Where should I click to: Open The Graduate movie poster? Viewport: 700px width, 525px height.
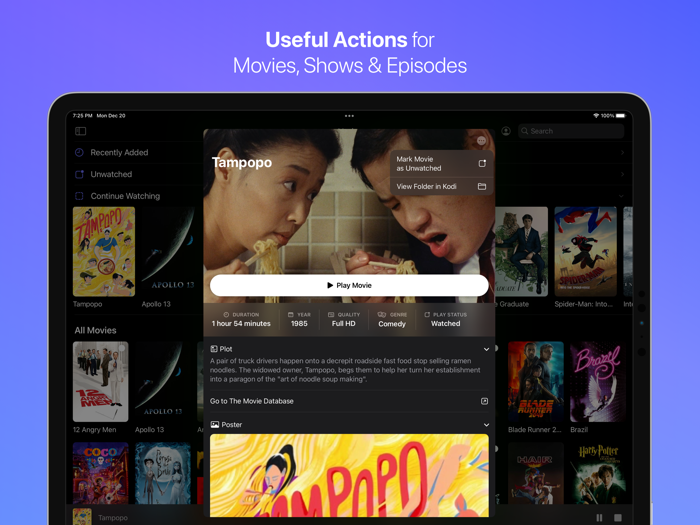point(521,251)
